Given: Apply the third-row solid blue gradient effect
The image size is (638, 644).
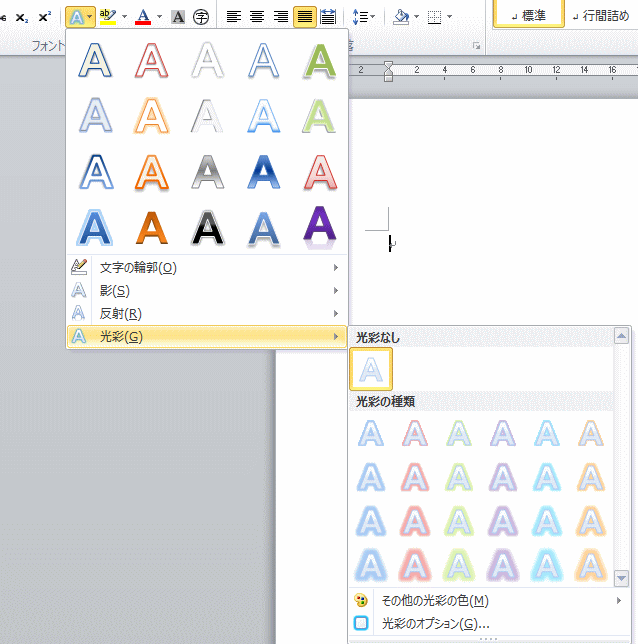Looking at the screenshot, I should (264, 172).
